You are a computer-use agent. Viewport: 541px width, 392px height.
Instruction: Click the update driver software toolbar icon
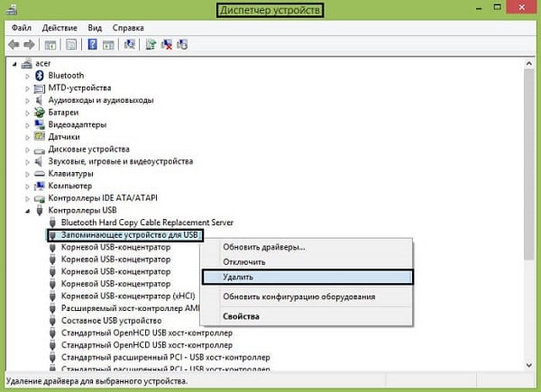click(x=151, y=43)
